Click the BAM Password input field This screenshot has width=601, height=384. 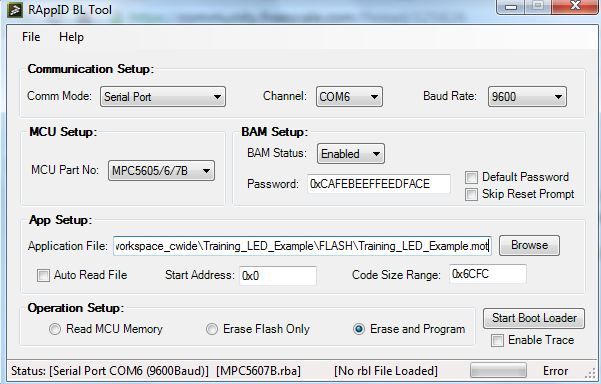[x=379, y=184]
